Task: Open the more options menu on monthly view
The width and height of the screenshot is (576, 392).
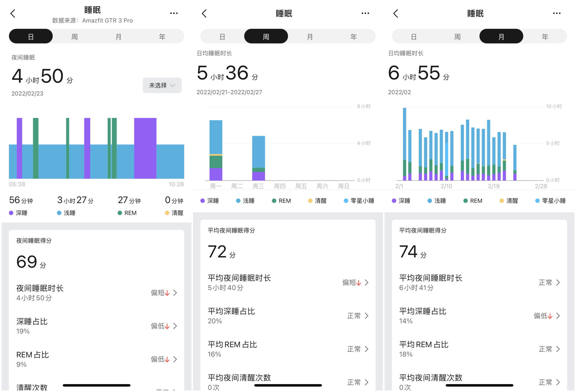Action: [x=557, y=13]
